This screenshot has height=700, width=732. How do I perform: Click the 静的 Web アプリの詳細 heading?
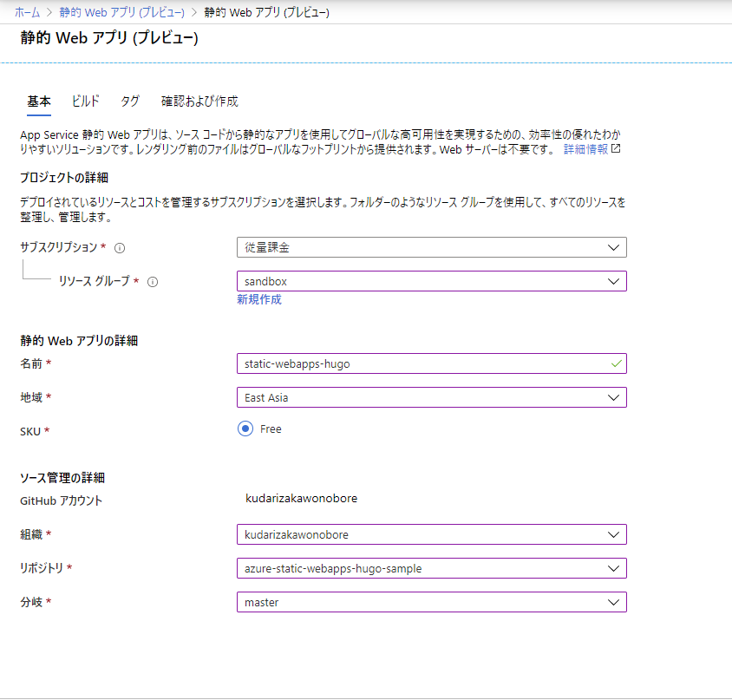(x=79, y=341)
